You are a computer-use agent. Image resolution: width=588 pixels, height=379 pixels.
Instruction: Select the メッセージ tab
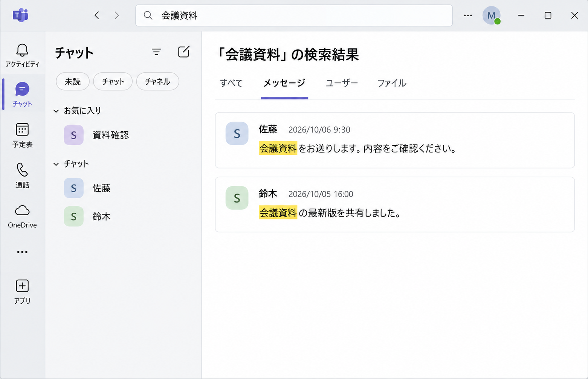(x=284, y=83)
